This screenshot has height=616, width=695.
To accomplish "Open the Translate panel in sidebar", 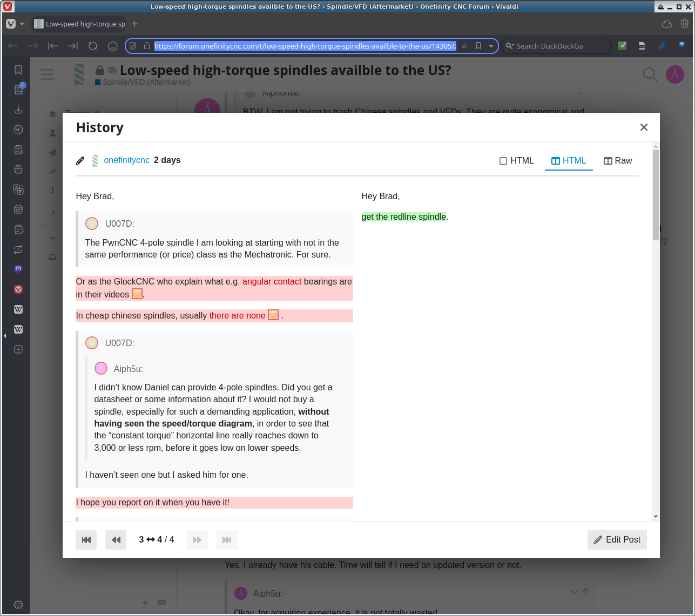I will (x=18, y=189).
